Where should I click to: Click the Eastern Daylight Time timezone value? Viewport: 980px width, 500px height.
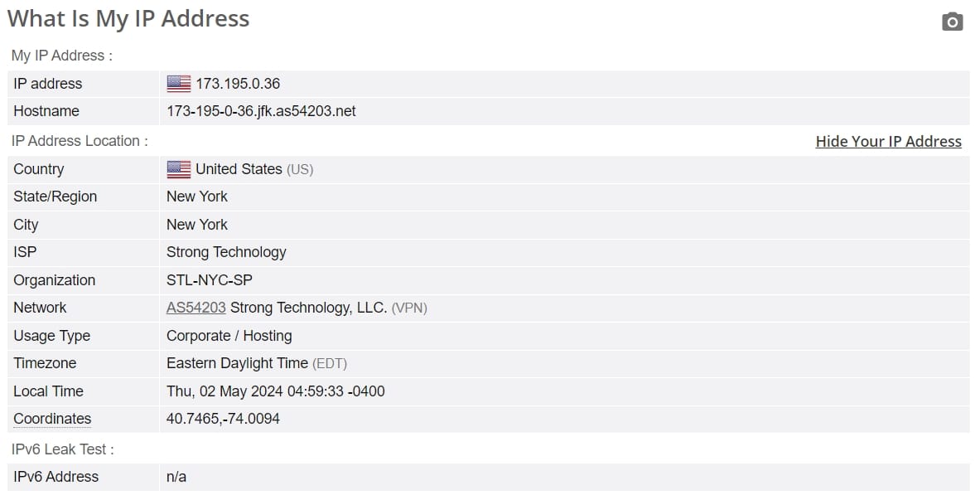(237, 363)
